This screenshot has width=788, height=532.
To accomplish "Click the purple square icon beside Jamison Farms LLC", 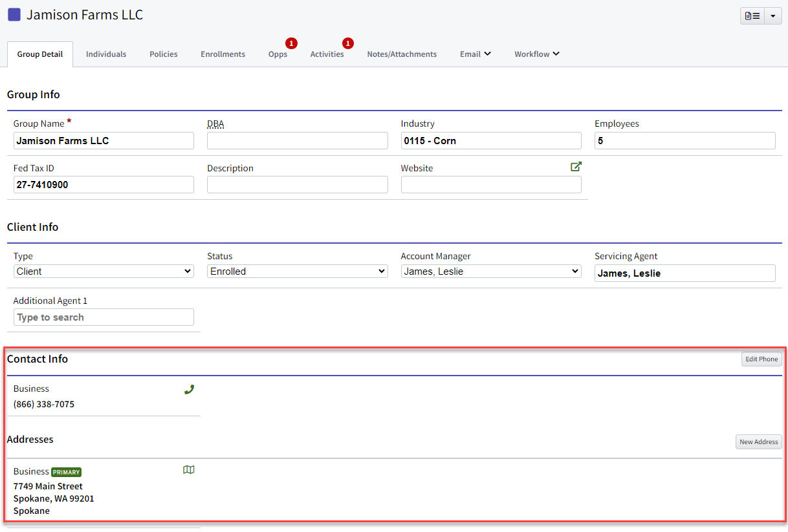I will pos(14,14).
